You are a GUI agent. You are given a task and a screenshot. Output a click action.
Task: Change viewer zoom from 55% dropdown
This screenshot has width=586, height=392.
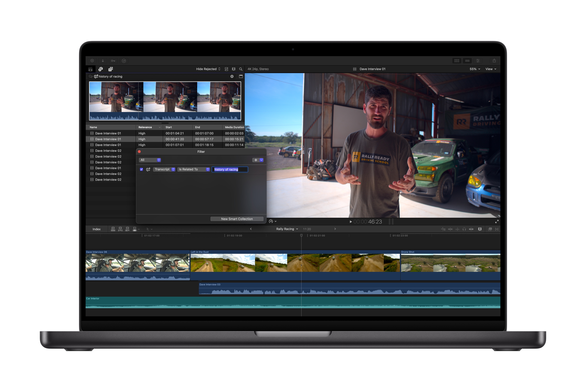[x=474, y=69]
